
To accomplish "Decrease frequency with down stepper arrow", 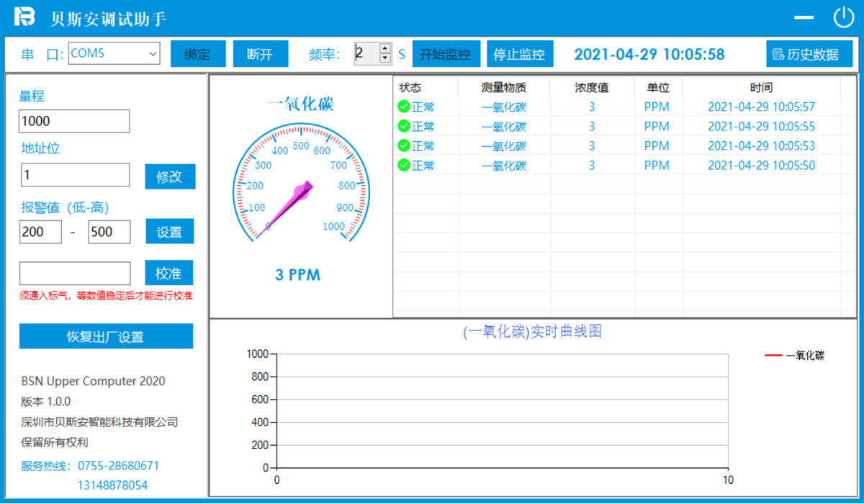I will point(385,59).
